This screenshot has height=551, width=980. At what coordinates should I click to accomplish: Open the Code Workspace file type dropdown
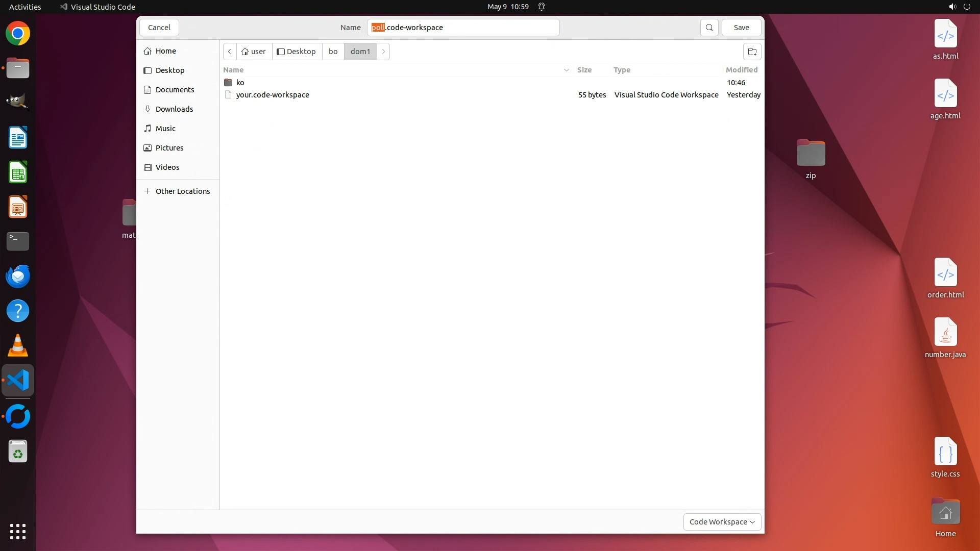pyautogui.click(x=722, y=522)
